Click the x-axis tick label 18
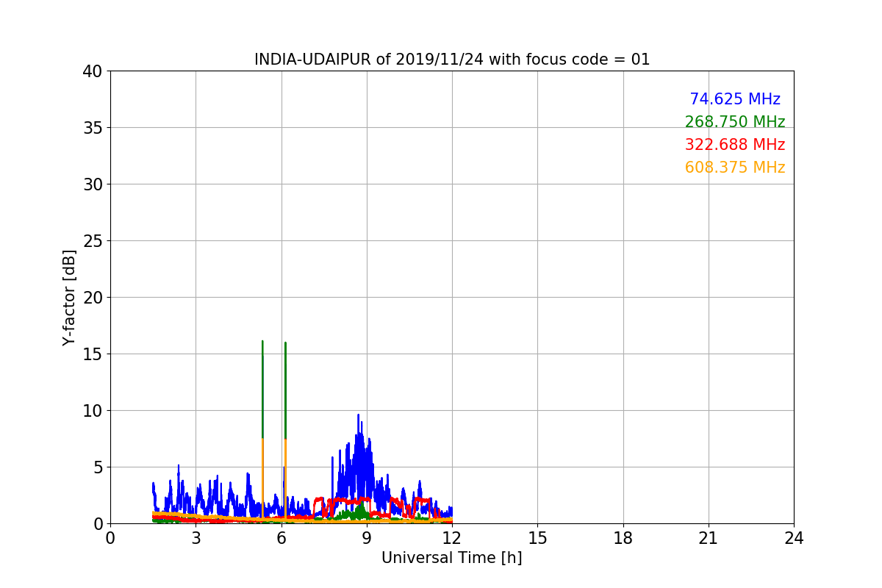Screen dimensions: 882x588 (623, 538)
